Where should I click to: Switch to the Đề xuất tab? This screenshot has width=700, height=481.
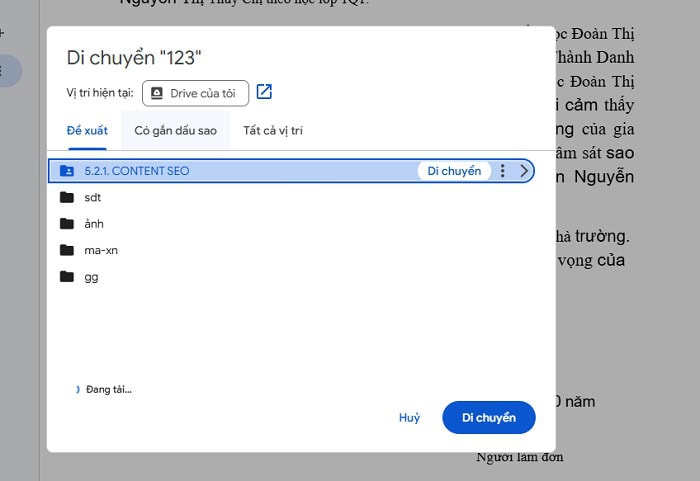pyautogui.click(x=86, y=131)
